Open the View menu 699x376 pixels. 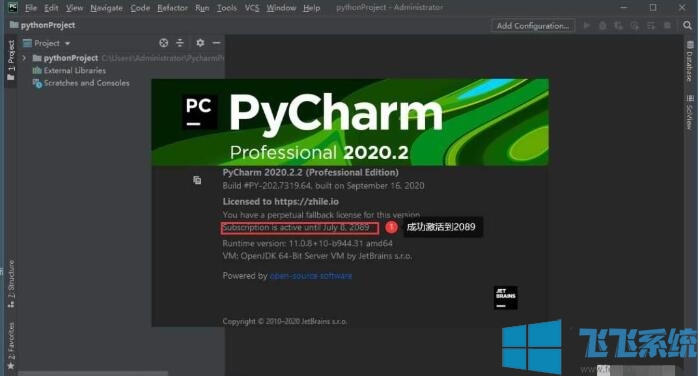[74, 8]
